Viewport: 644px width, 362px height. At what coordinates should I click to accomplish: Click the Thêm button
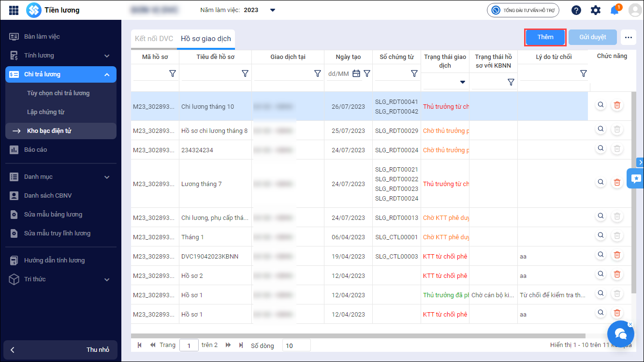[x=545, y=37]
